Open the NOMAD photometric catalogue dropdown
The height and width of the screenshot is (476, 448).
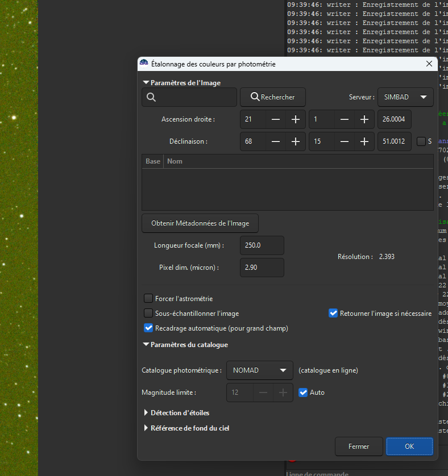[259, 370]
